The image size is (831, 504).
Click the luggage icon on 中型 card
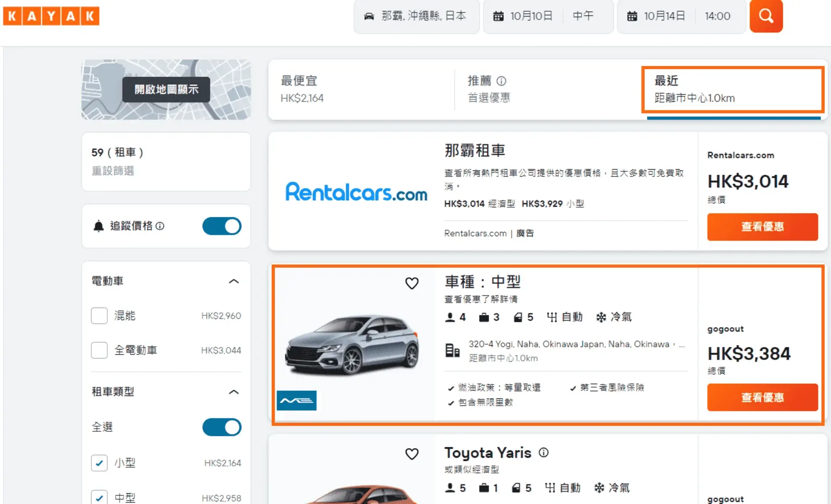484,318
